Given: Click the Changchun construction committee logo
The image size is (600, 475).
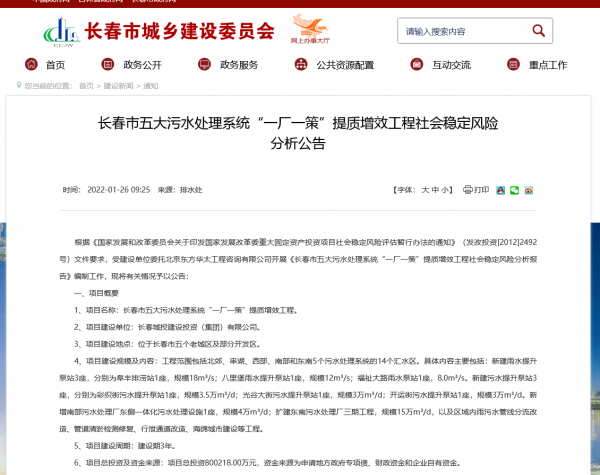Looking at the screenshot, I should [61, 32].
